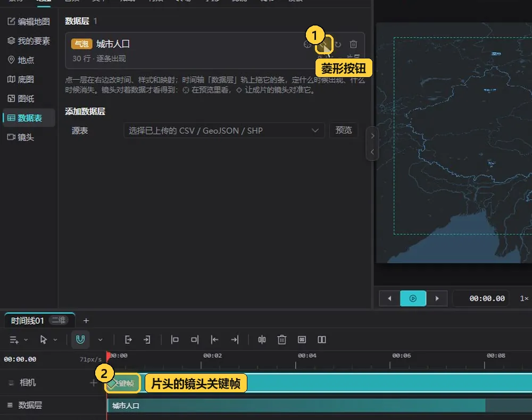The height and width of the screenshot is (420, 532).
Task: Open the 镜头 sidebar section
Action: (21, 137)
